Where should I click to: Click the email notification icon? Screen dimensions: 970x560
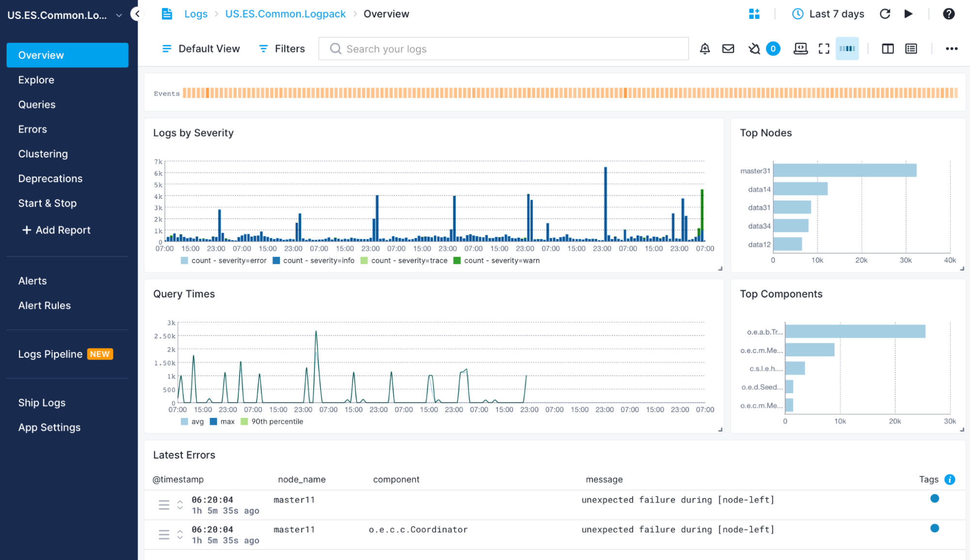point(728,48)
